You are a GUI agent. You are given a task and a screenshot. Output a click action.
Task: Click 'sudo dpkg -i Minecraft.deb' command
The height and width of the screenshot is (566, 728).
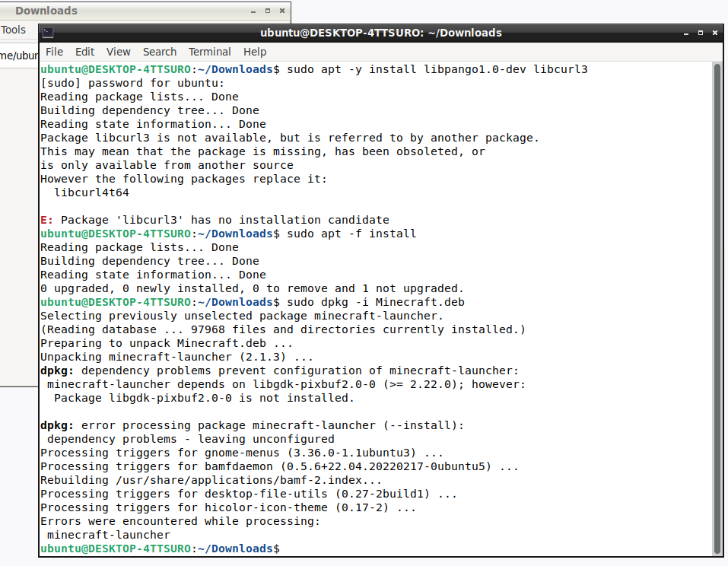tap(376, 302)
